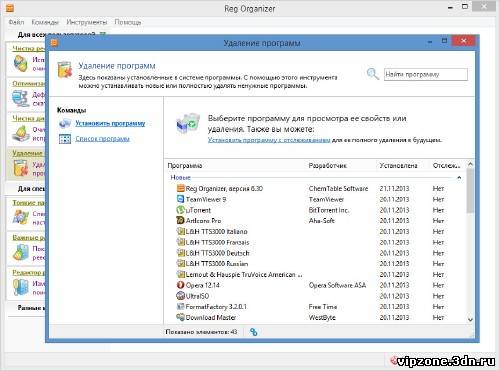This screenshot has height=371, width=500.
Task: Maximize the Удаление программ dialog
Action: (x=444, y=41)
